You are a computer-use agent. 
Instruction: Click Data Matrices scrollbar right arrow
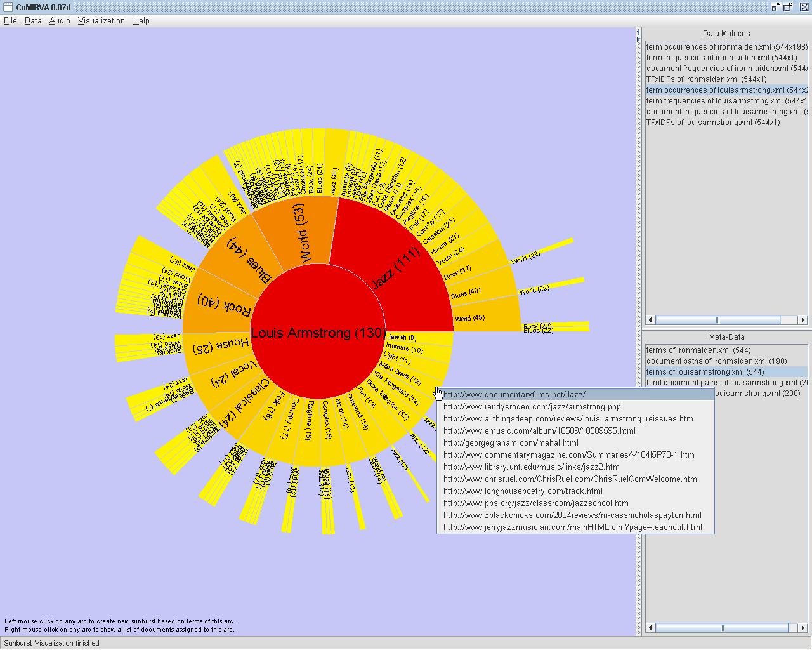[802, 320]
